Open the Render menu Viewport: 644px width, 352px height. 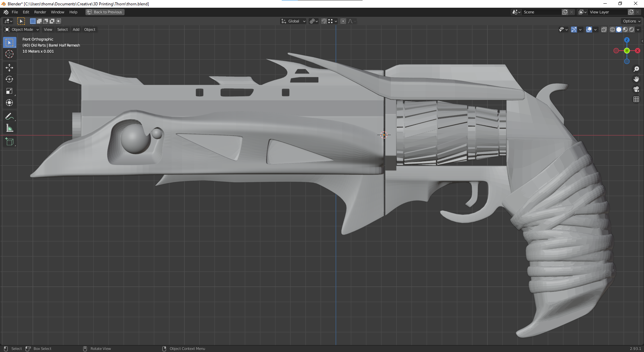40,12
